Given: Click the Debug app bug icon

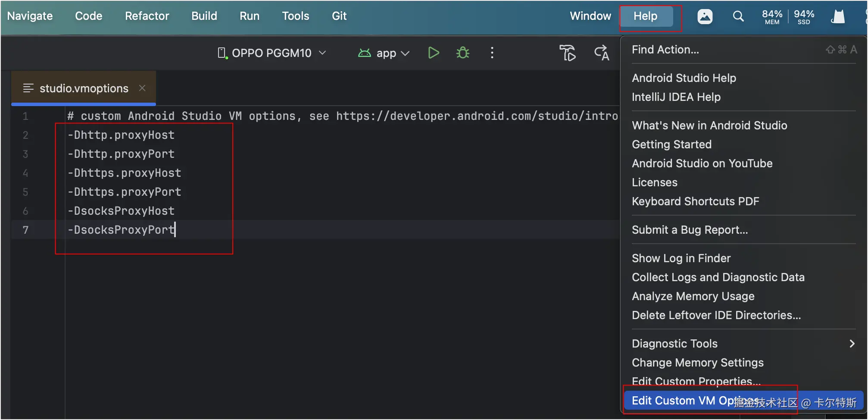Looking at the screenshot, I should pos(463,53).
